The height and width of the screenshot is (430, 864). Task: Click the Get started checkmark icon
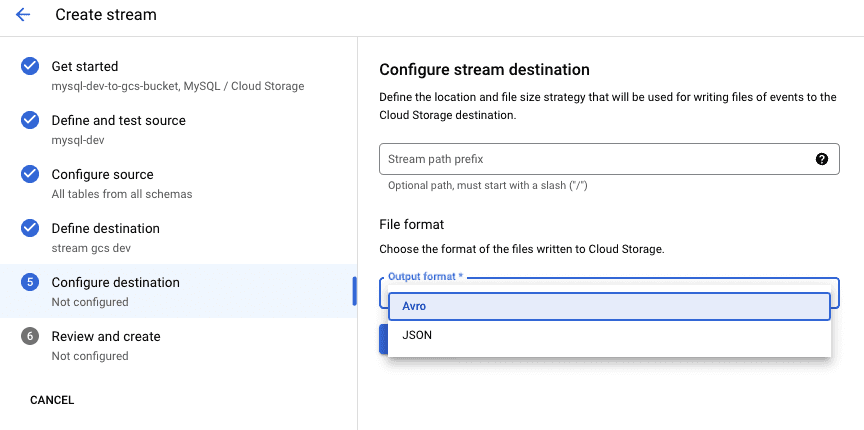click(x=30, y=66)
